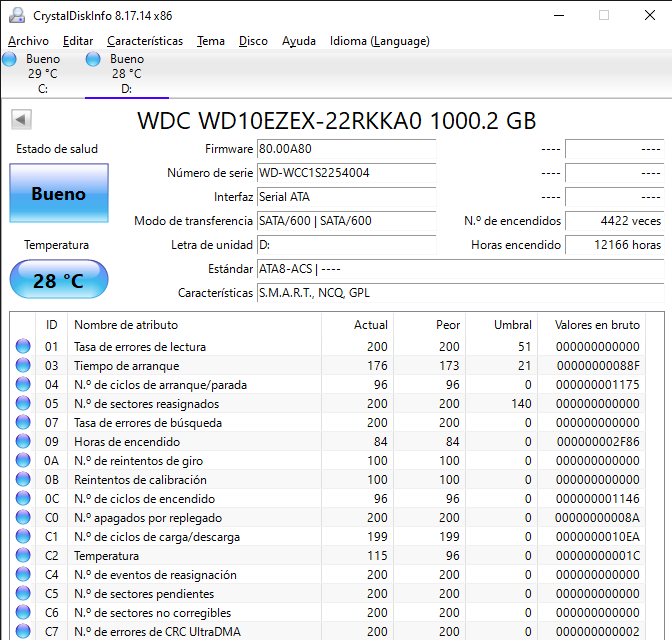Click status orb of attribute C4 row
The height and width of the screenshot is (640, 672).
23,574
